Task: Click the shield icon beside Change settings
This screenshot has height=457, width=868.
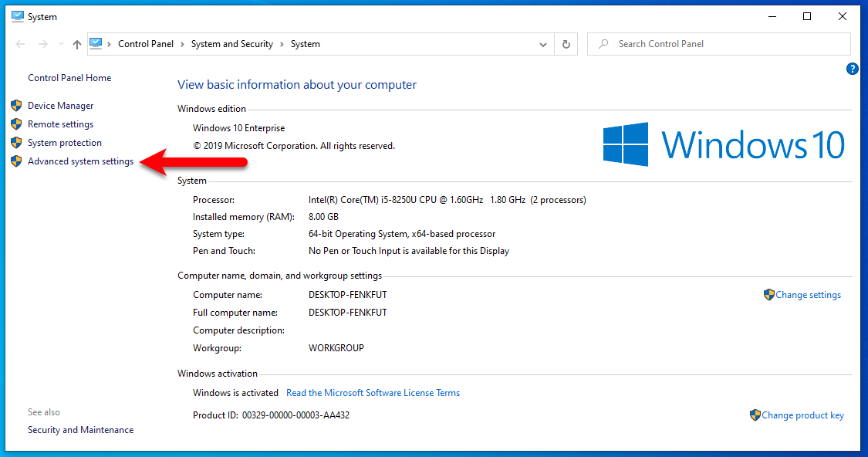Action: [769, 295]
